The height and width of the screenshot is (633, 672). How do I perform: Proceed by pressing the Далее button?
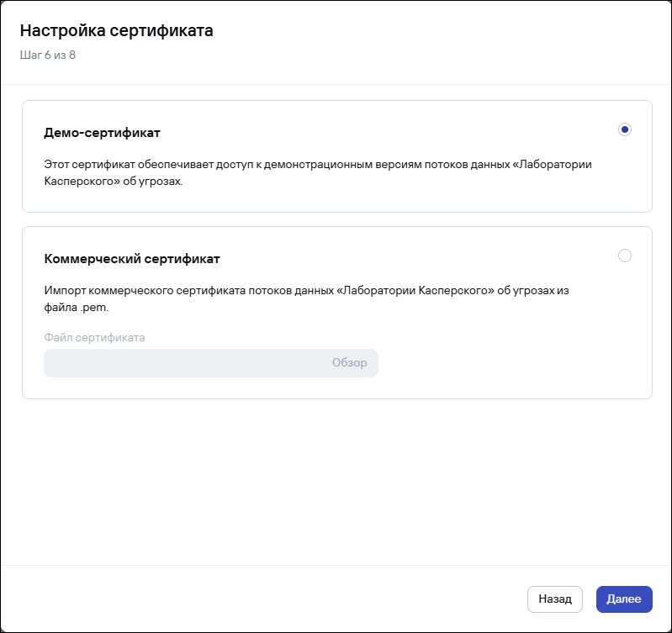click(x=624, y=599)
